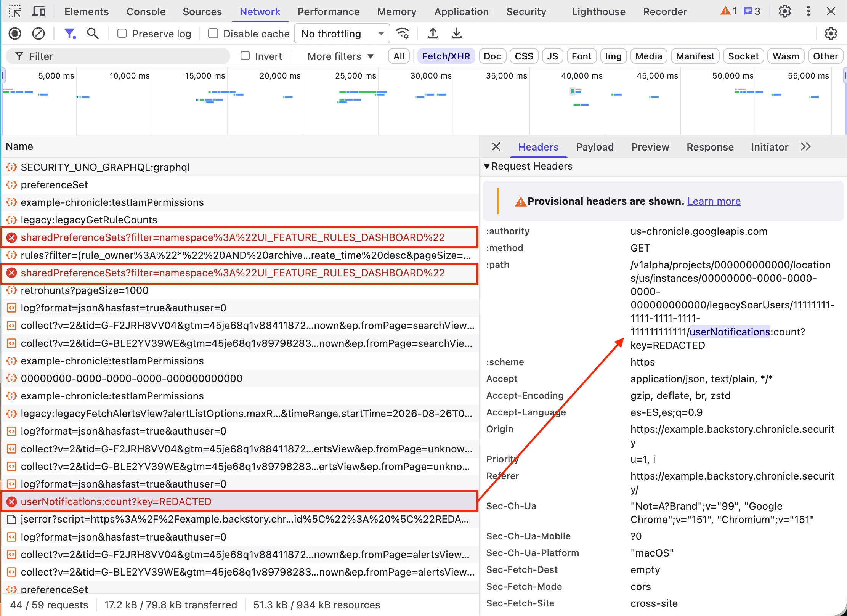Screen dimensions: 847x616
Task: Open network search magnifier
Action: pos(93,34)
